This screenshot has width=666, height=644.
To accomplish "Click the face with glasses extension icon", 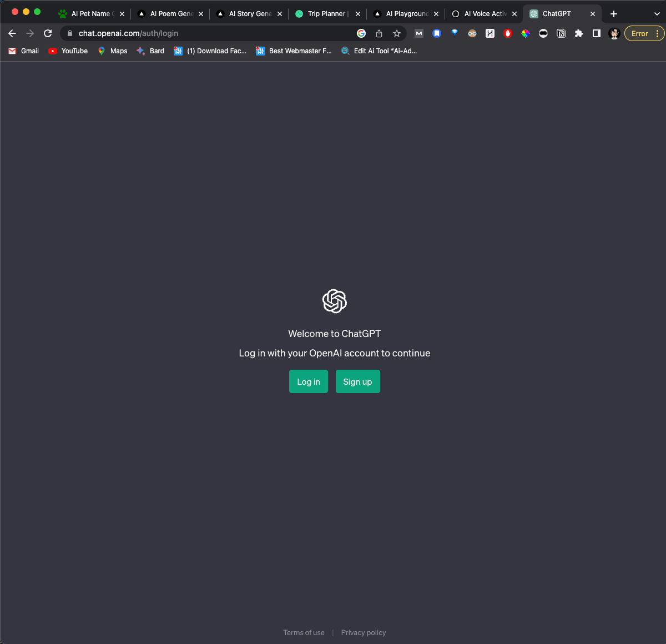I will (472, 33).
